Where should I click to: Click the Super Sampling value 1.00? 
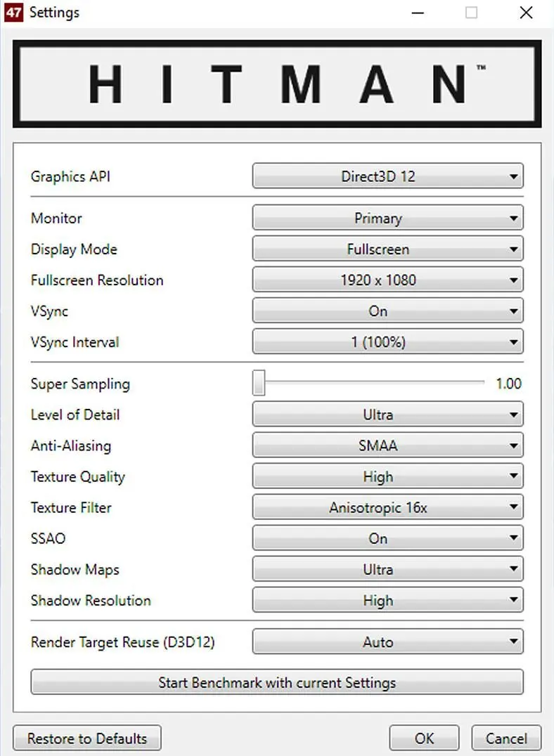pyautogui.click(x=508, y=384)
